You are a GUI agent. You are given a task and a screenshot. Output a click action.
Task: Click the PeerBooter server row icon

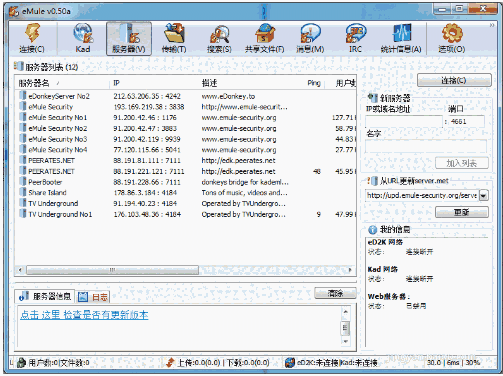click(x=23, y=182)
